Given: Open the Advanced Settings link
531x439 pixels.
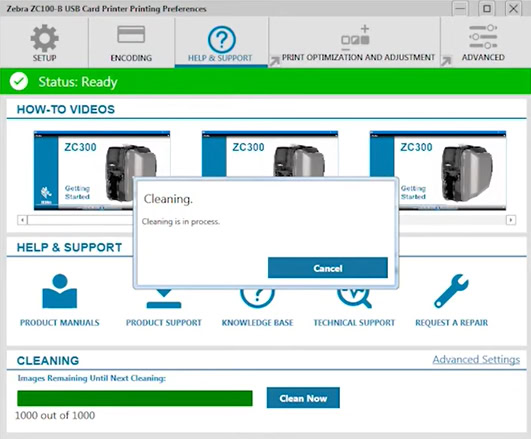Looking at the screenshot, I should click(476, 359).
